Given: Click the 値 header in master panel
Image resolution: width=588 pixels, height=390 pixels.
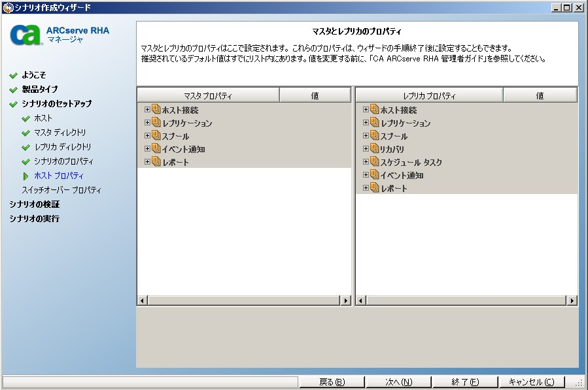Looking at the screenshot, I should tap(315, 95).
